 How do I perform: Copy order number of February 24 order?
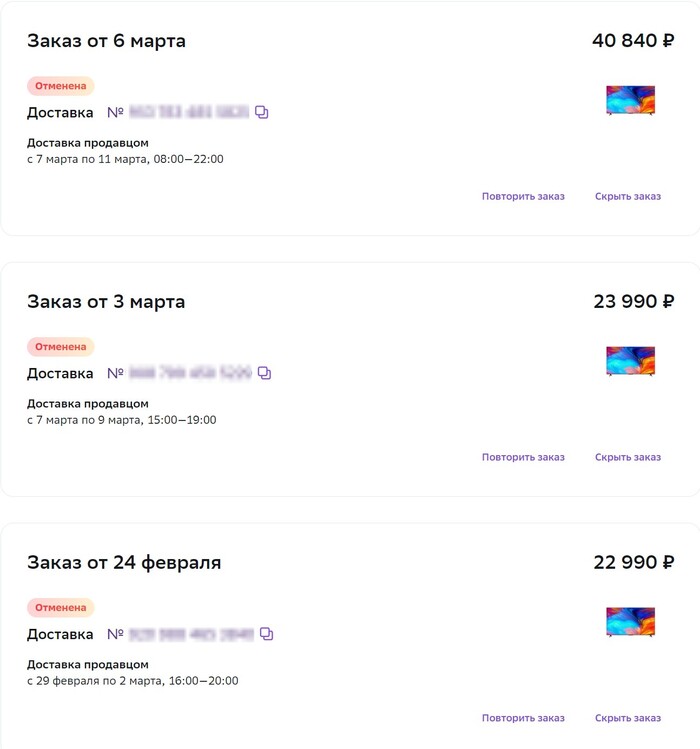pos(267,634)
